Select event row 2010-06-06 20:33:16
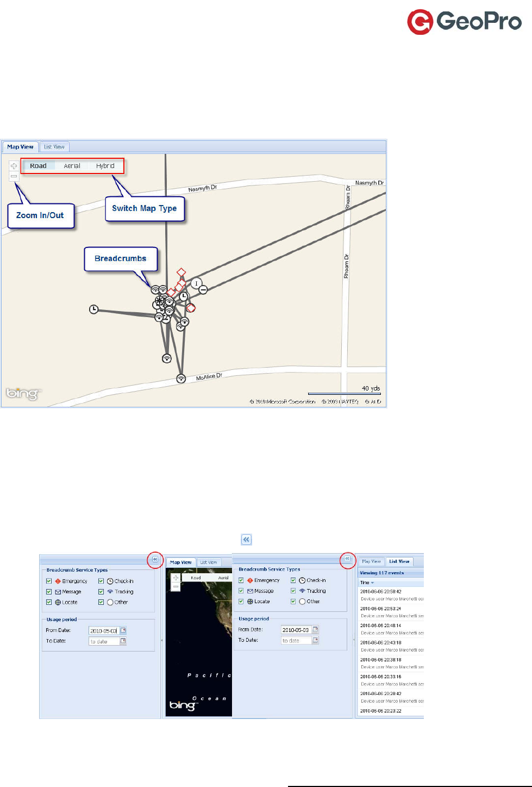Image resolution: width=532 pixels, height=787 pixels. point(391,680)
